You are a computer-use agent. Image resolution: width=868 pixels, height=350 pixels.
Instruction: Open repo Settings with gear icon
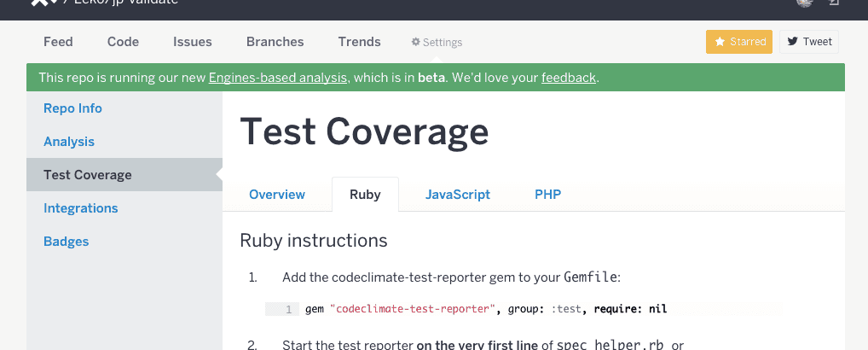(x=437, y=42)
